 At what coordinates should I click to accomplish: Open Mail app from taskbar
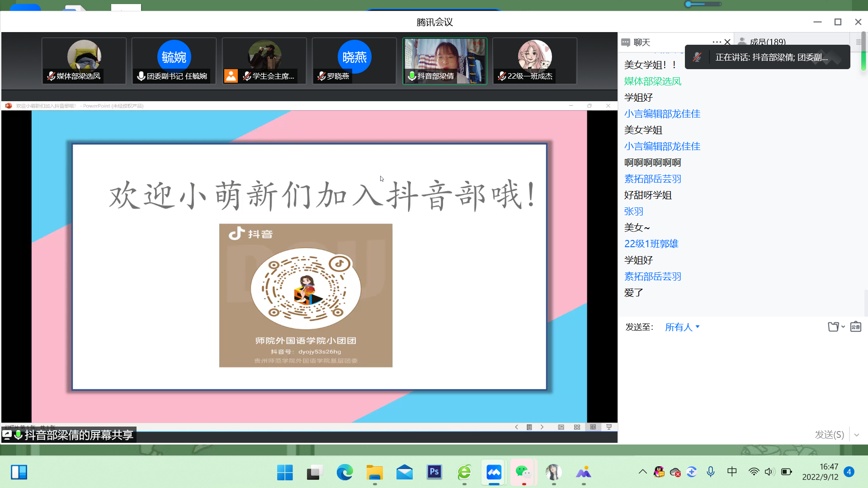405,473
